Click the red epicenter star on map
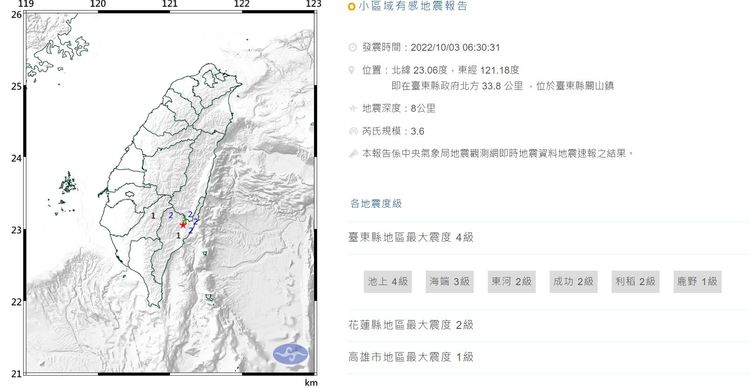Image resolution: width=750 pixels, height=388 pixels. [x=183, y=224]
